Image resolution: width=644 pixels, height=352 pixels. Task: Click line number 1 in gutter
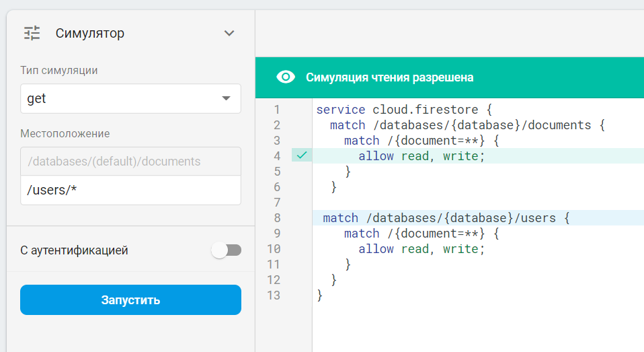point(278,109)
